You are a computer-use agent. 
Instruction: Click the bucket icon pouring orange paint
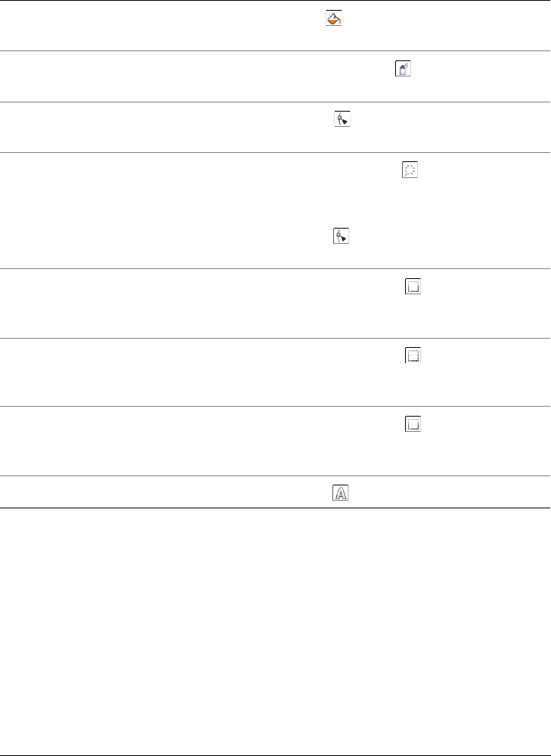(x=334, y=18)
